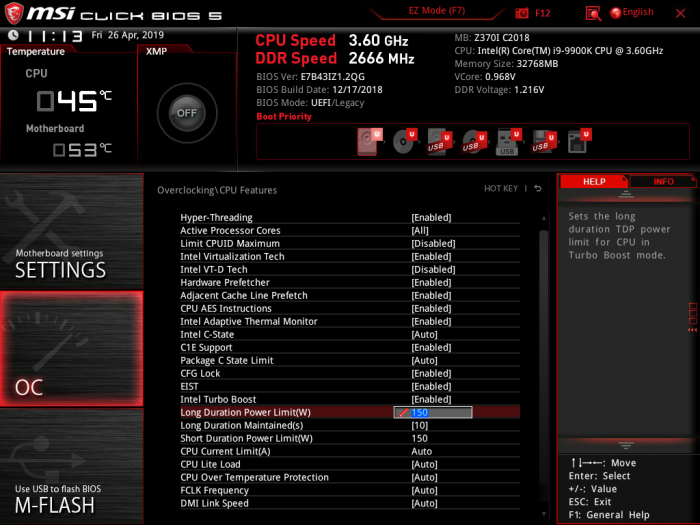Open Active Processor Cores [All] options
The image size is (700, 525).
pos(420,231)
